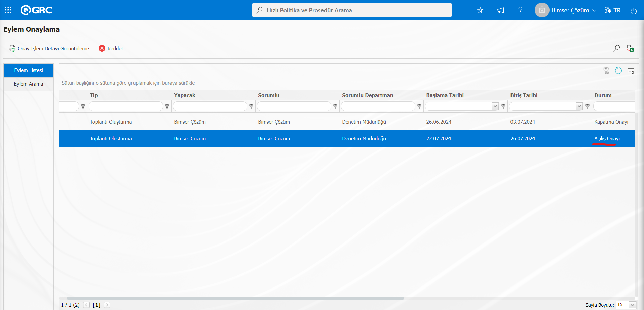This screenshot has width=644, height=310.
Task: Focus Hızlı Politika ve Prosedür Arama field
Action: 352,10
